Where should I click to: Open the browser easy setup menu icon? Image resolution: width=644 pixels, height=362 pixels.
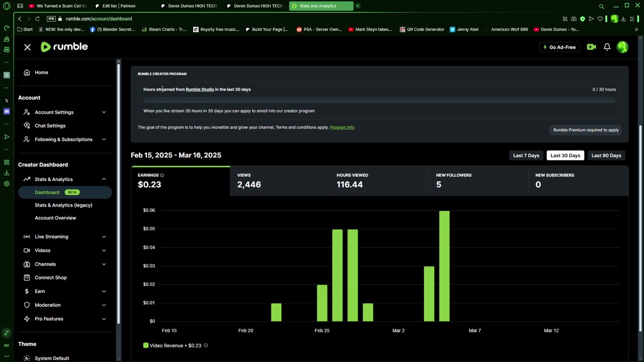tap(632, 19)
